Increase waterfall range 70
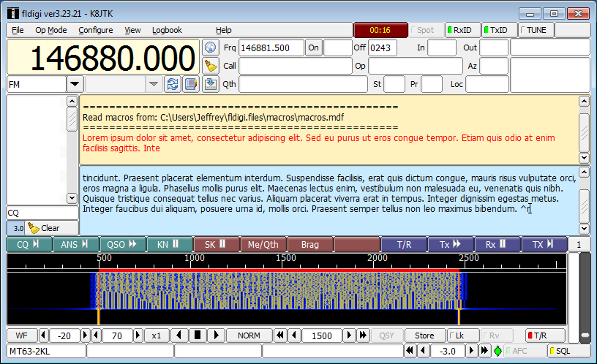Screen dimensions: 597x364 (x=138, y=335)
